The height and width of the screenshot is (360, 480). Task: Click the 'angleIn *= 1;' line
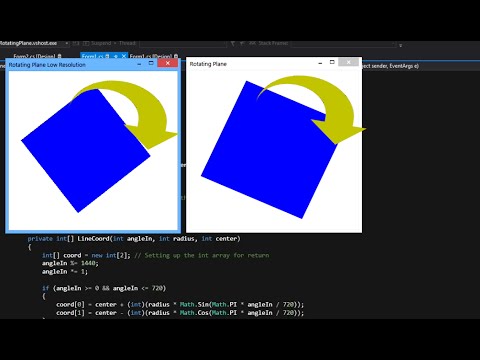65,272
